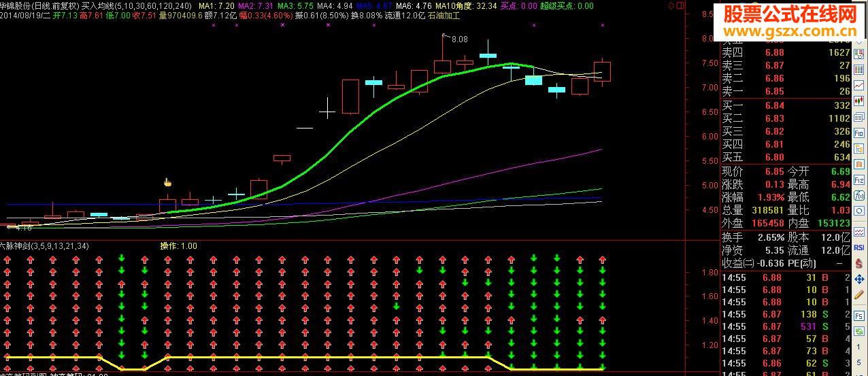Select the MA1: 7.20 value label
Screen dimensions: 868x376
(x=217, y=5)
